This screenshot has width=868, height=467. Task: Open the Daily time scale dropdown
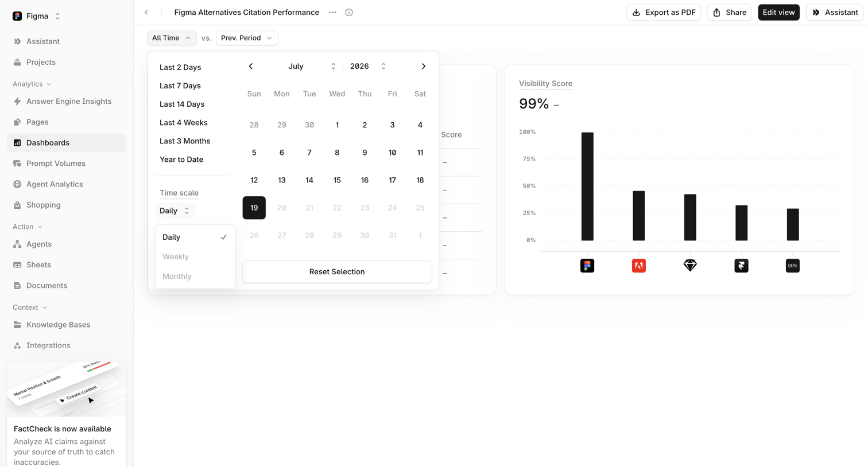pyautogui.click(x=175, y=211)
